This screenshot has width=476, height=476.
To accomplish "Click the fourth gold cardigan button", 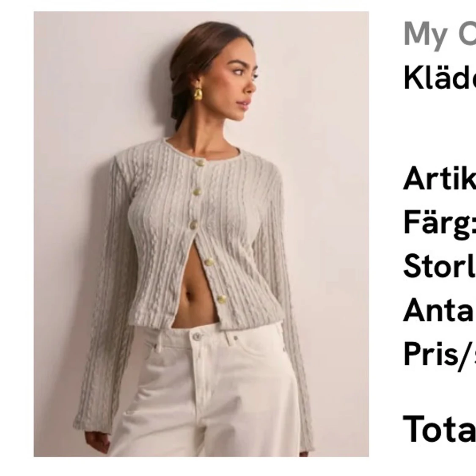I will [x=209, y=261].
